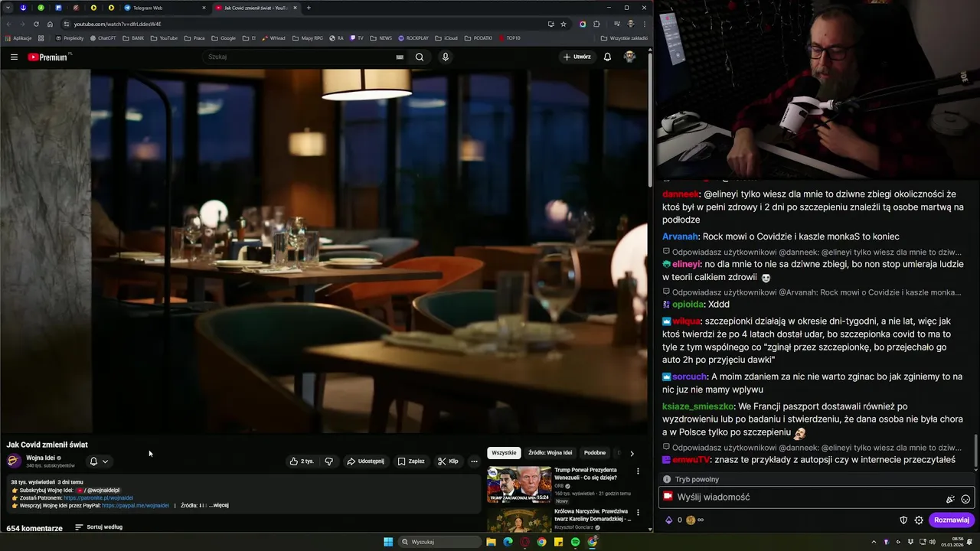980x551 pixels.
Task: Open YouTube notifications bell in header
Action: (607, 57)
